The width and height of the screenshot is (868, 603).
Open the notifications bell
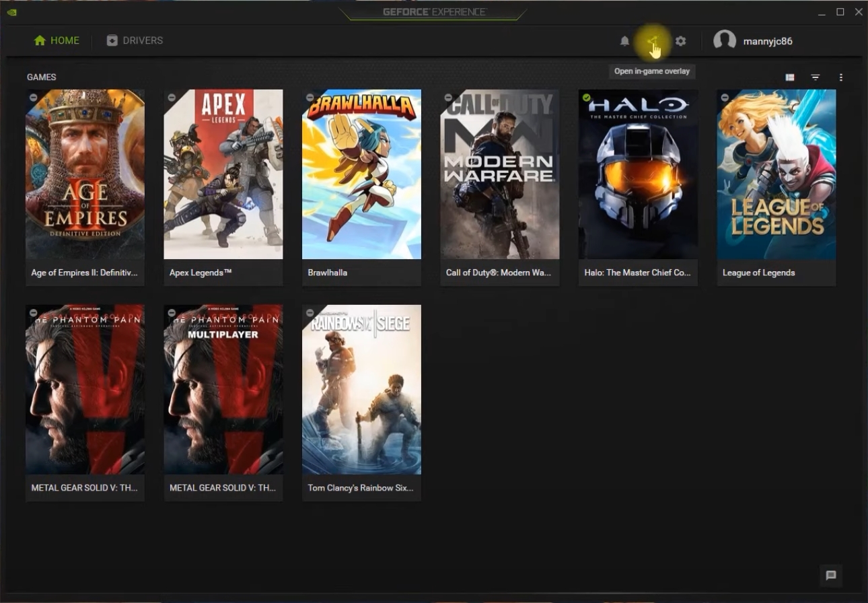pos(624,41)
